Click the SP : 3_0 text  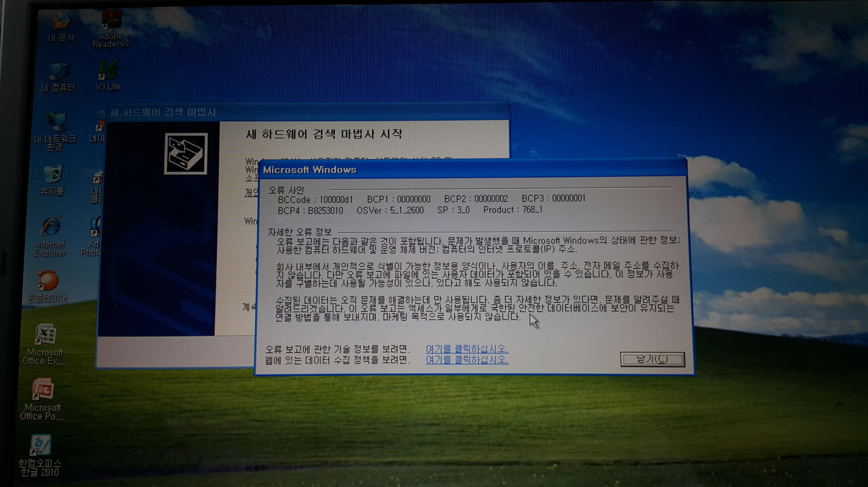point(453,210)
